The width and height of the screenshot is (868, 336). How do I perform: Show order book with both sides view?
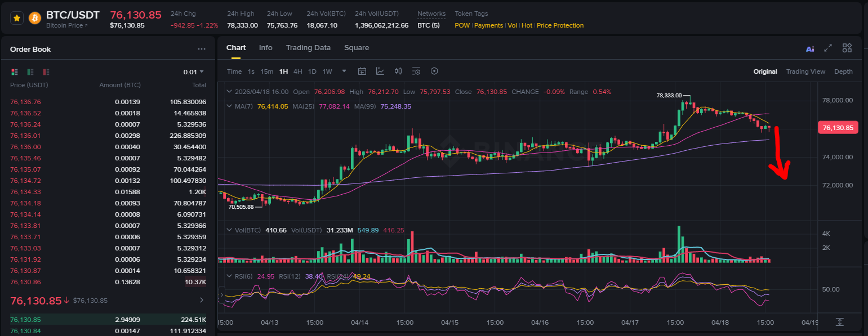point(15,72)
